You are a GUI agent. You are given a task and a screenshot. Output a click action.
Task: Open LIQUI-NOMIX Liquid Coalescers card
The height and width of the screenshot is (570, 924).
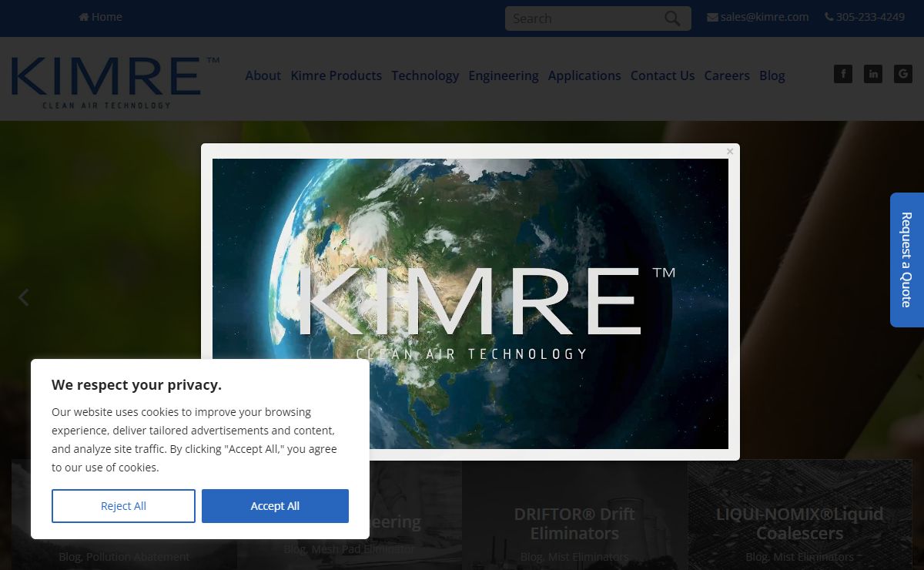point(800,523)
